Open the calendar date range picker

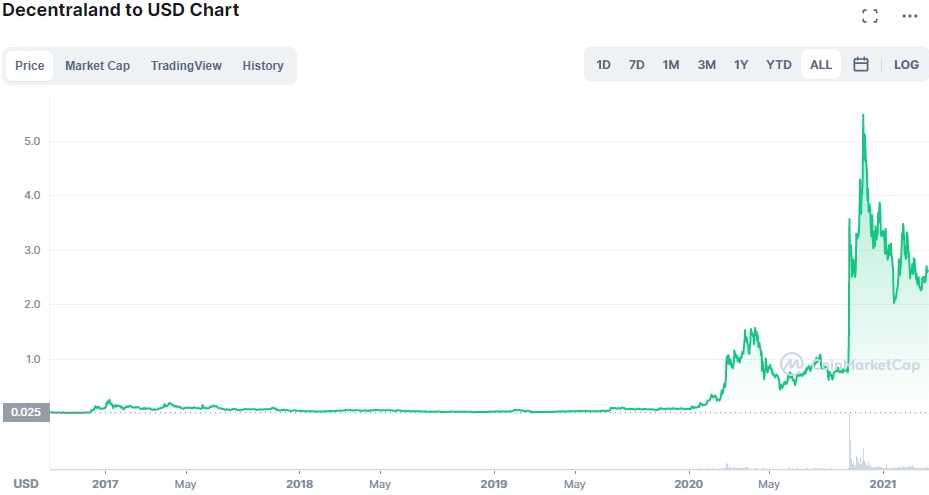[x=860, y=65]
